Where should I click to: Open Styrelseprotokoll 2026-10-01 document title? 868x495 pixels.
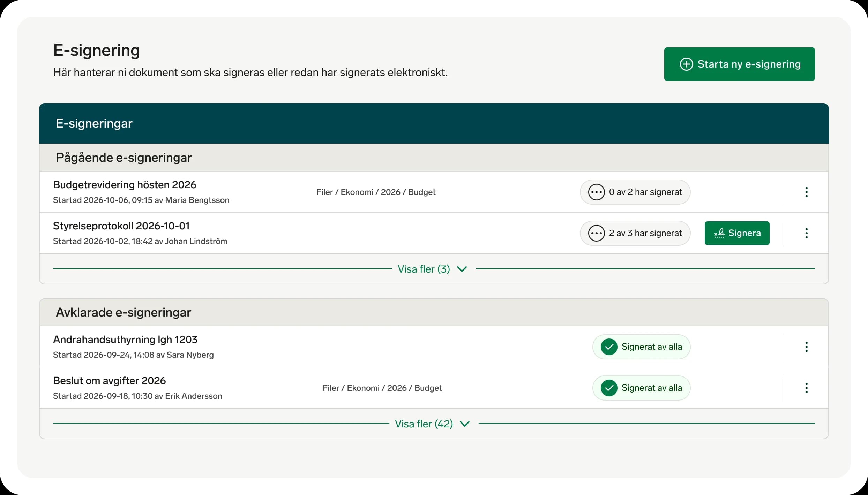(x=121, y=226)
